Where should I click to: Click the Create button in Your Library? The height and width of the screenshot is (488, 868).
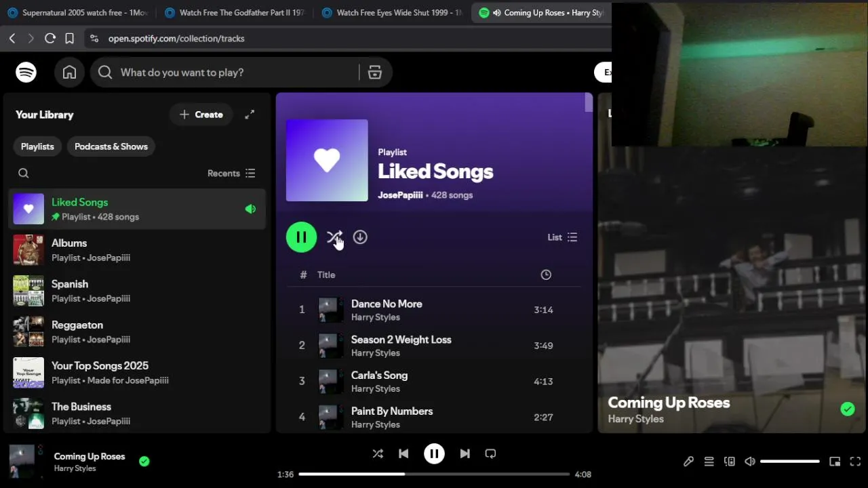(x=201, y=115)
